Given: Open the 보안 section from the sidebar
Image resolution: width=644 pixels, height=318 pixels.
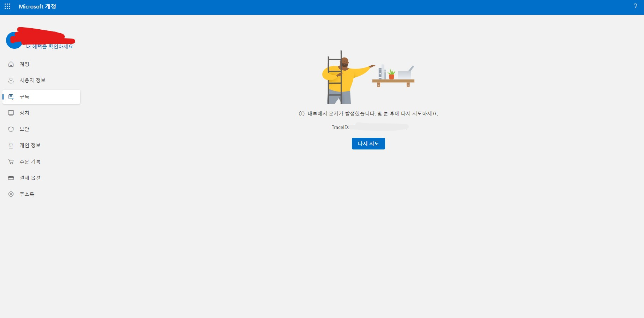Looking at the screenshot, I should [x=24, y=129].
